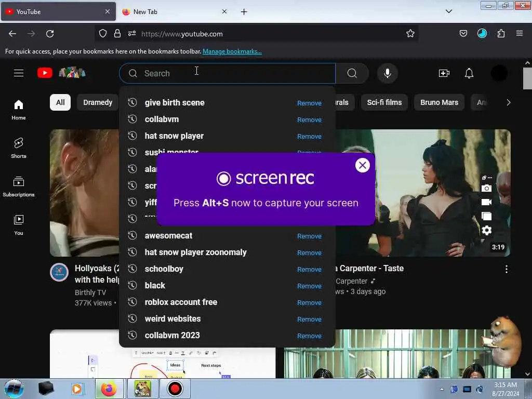Open the Windows Start orb
The image size is (532, 399).
[14, 389]
